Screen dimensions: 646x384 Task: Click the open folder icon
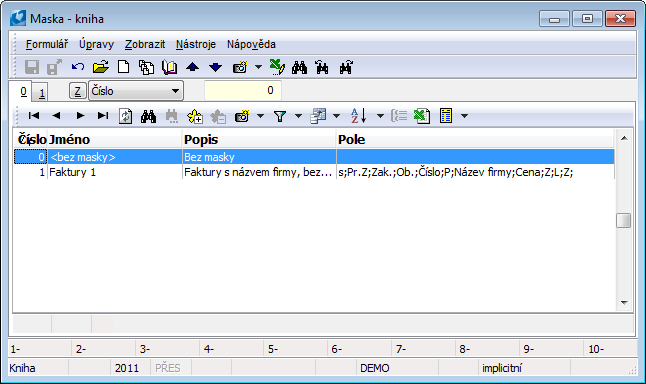[x=101, y=67]
